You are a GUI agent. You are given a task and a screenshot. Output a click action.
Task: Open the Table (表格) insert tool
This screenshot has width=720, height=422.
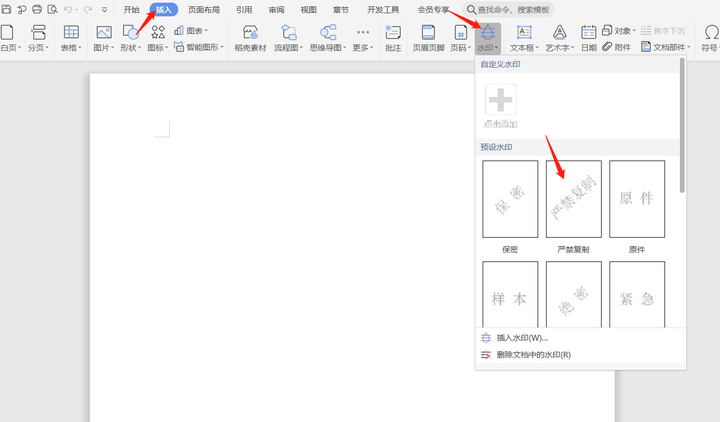(71, 38)
